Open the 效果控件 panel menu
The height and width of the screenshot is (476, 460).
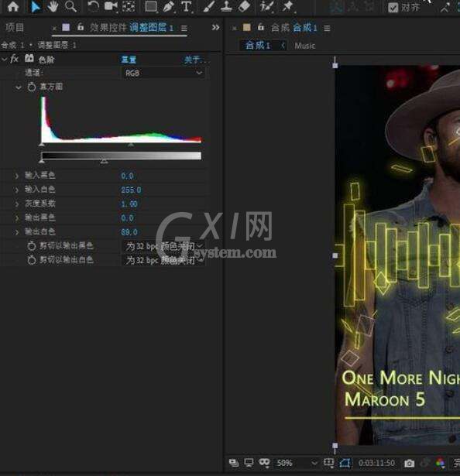tap(184, 28)
